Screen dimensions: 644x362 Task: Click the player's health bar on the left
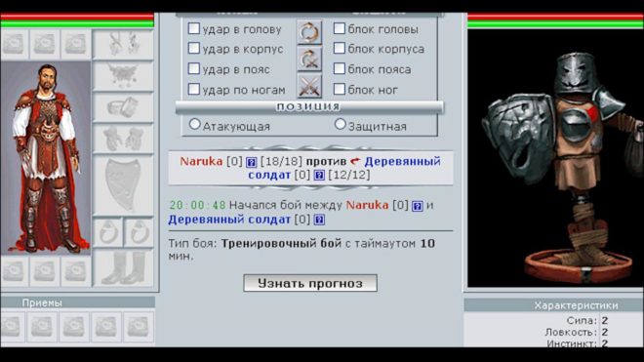click(77, 20)
